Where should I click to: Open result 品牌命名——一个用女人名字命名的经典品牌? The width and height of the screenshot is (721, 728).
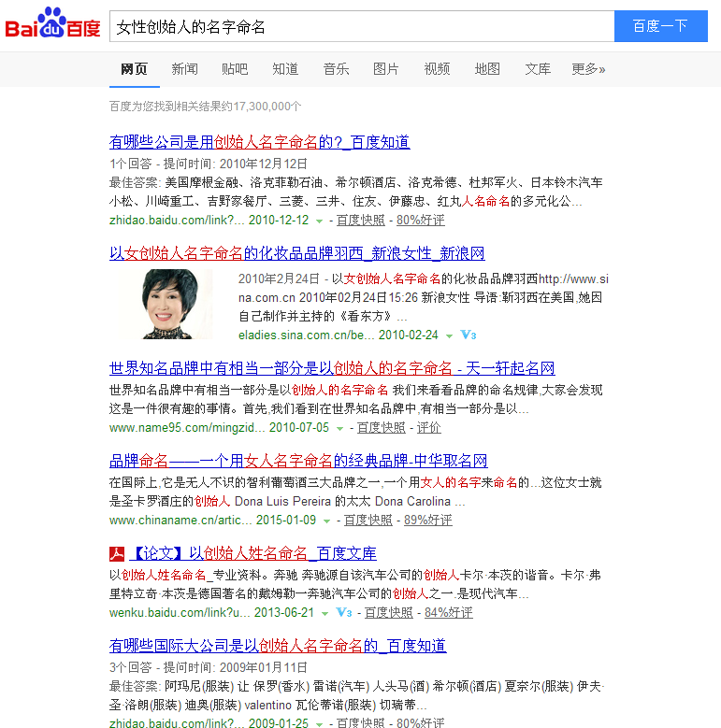(x=298, y=461)
